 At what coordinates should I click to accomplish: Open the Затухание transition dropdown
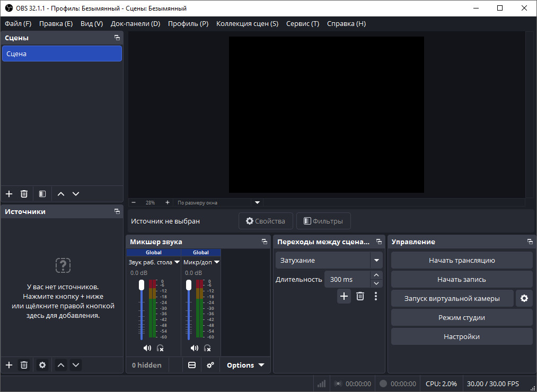329,260
